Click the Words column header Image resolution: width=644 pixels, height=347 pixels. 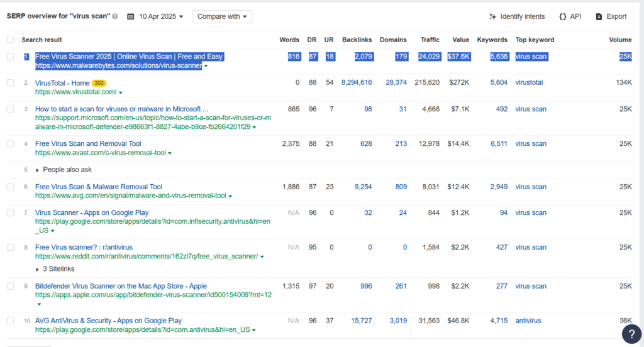click(289, 40)
